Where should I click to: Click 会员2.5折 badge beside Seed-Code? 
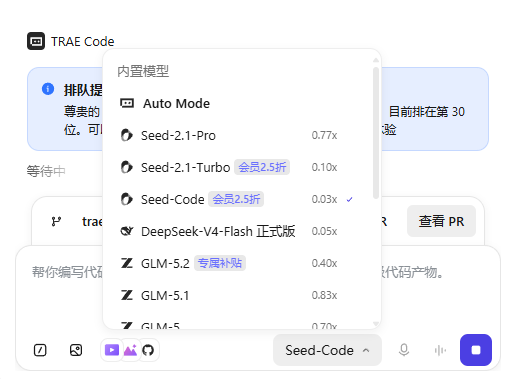236,199
